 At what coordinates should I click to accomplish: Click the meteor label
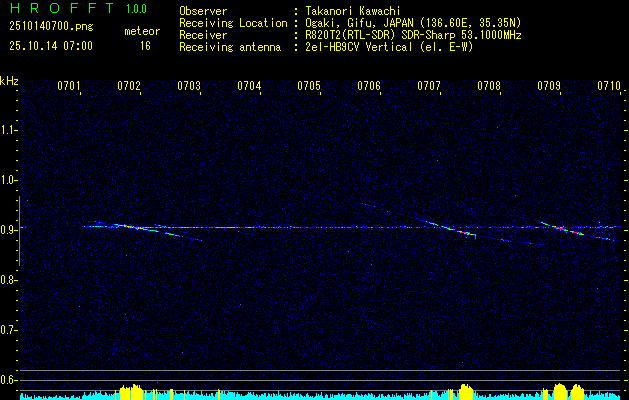(142, 31)
